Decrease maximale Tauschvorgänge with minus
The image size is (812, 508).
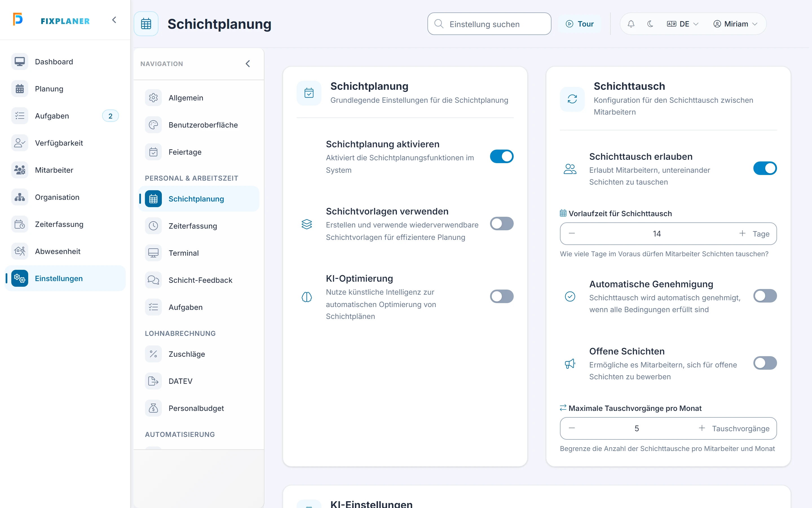[x=572, y=428]
